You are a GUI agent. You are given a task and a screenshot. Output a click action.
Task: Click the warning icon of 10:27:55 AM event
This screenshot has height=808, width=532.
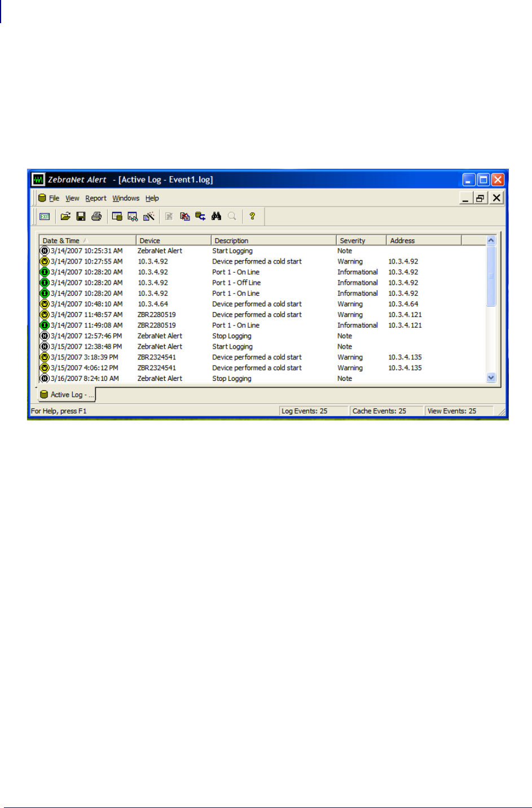[45, 261]
